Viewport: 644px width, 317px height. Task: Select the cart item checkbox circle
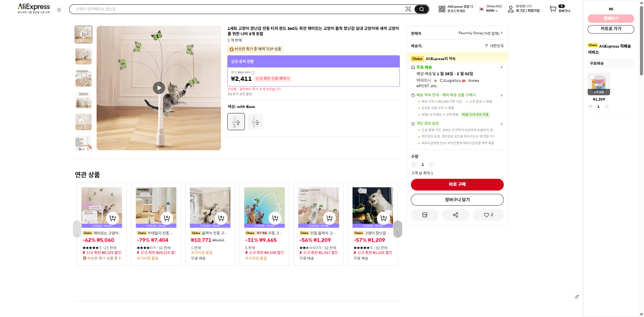[592, 77]
